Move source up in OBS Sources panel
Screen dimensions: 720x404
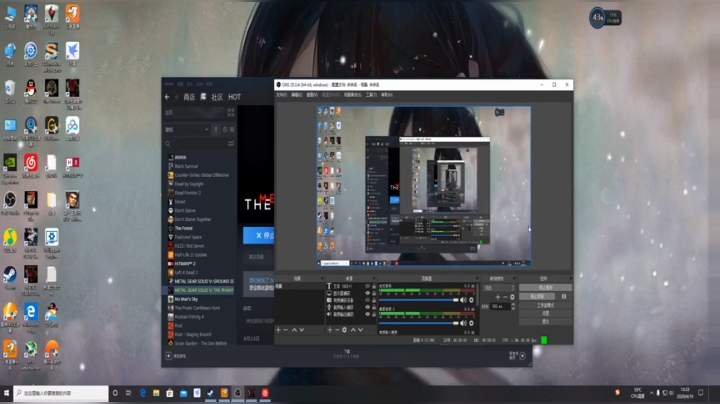pos(353,330)
